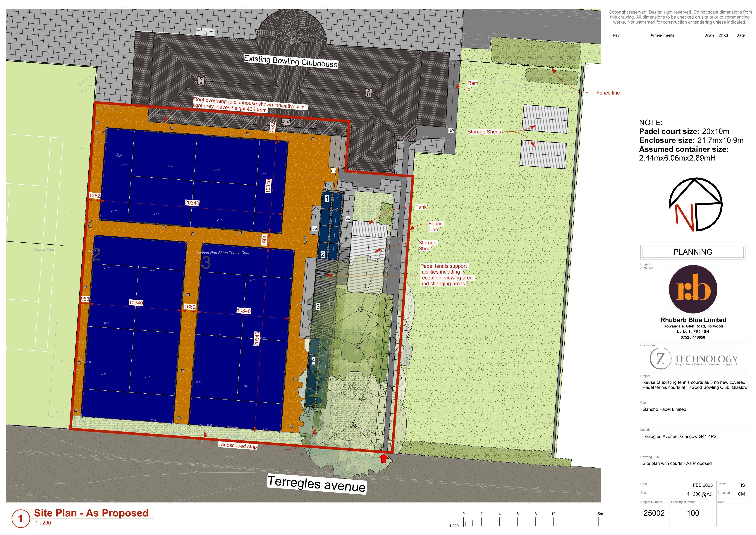The height and width of the screenshot is (535, 756).
Task: Click the Storage Sheds annotation
Action: tap(484, 132)
